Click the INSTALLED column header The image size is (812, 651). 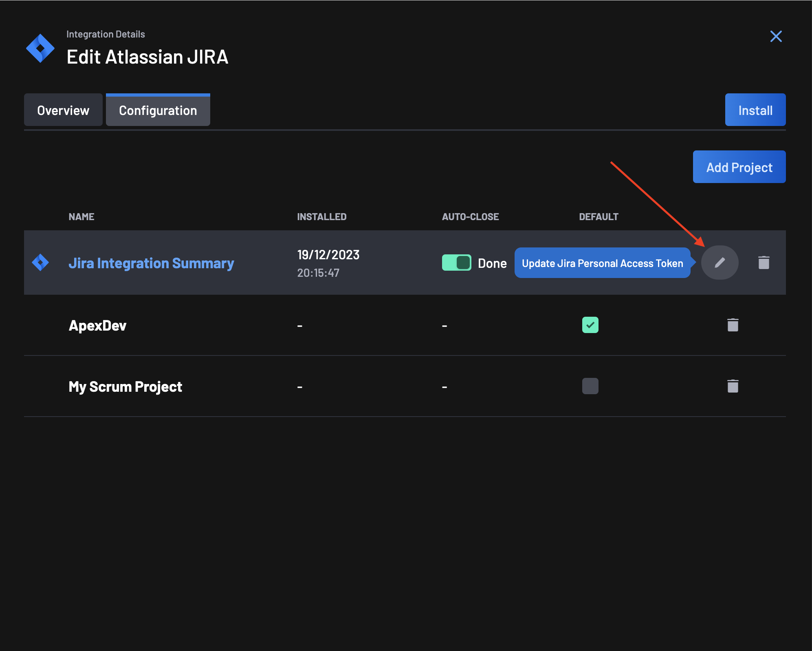(321, 217)
